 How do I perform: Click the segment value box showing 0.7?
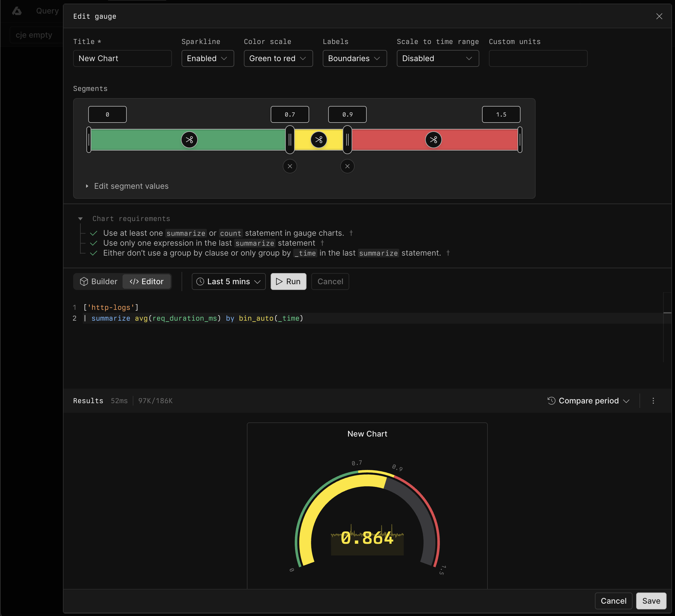pos(290,114)
